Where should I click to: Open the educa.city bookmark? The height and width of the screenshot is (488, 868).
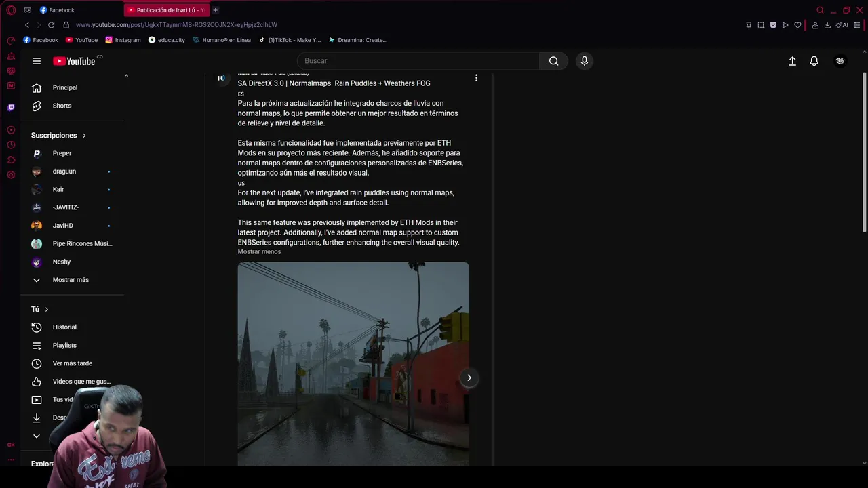coord(167,40)
